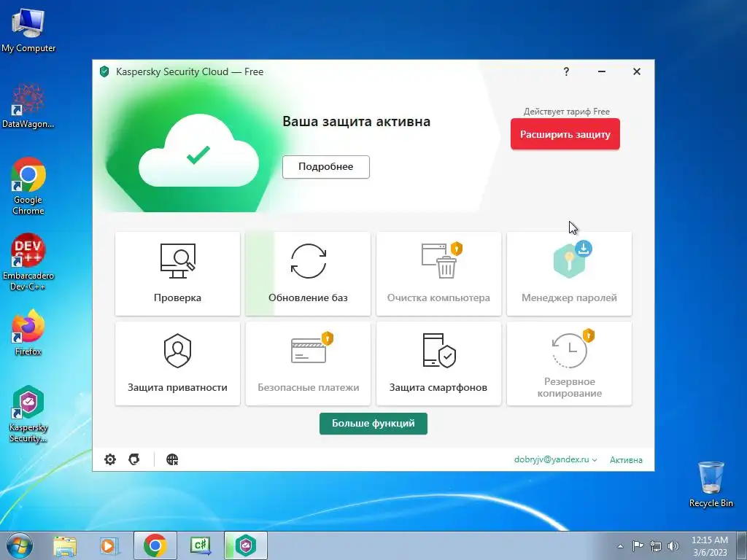This screenshot has height=560, width=747.
Task: Switch to Chrome in the taskbar
Action: [x=155, y=545]
